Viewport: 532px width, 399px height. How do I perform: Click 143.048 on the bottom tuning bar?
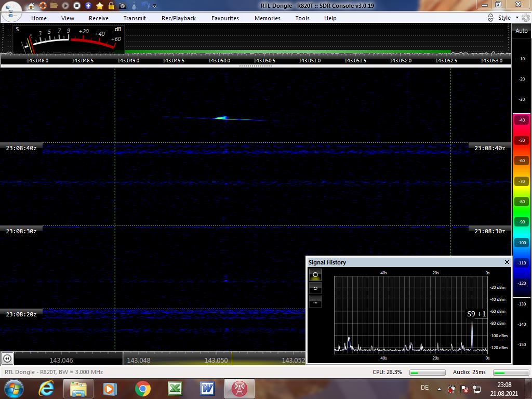pos(138,361)
